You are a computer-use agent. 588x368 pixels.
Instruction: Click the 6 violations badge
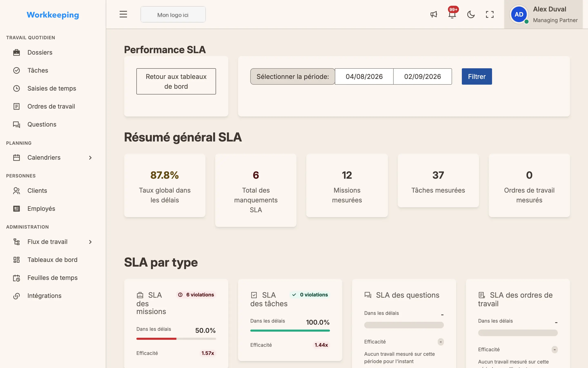196,295
